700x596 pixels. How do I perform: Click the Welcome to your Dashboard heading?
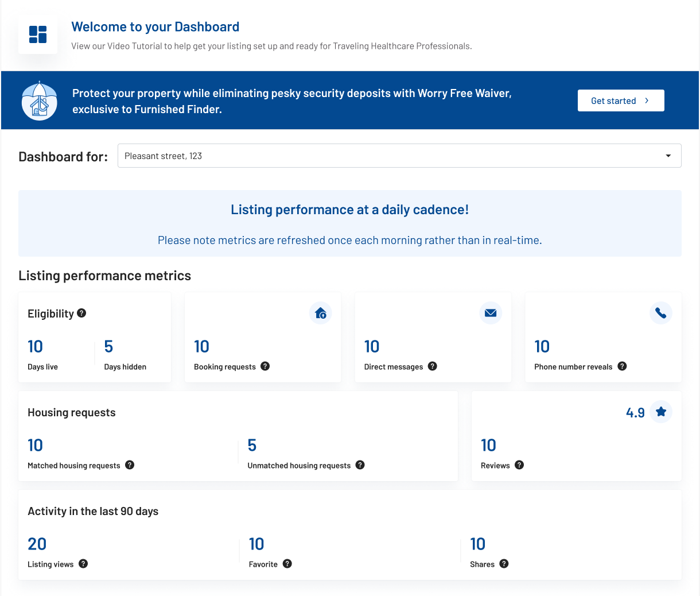click(x=155, y=27)
